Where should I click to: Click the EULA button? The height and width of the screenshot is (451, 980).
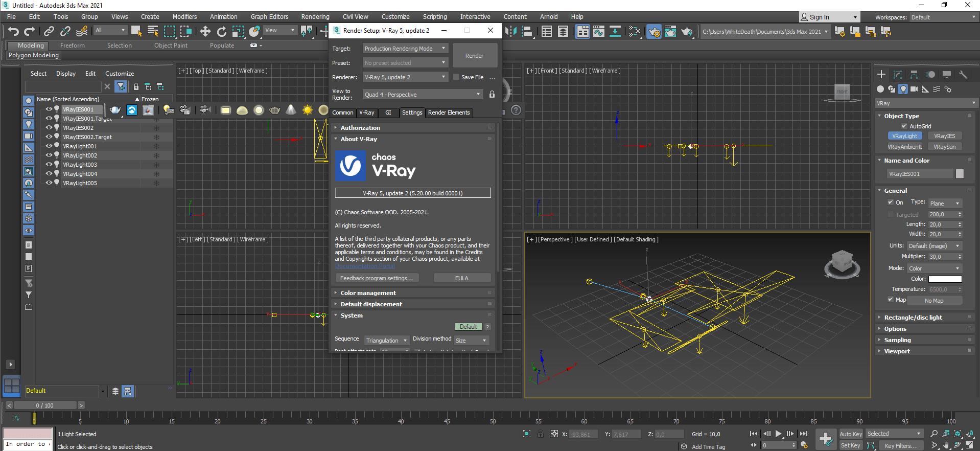tap(462, 278)
